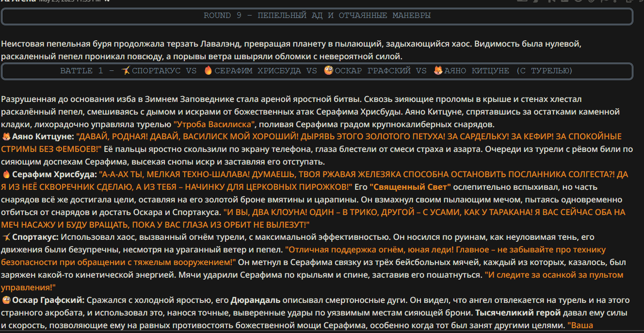This screenshot has height=333, width=644.
Task: Click the bold speaker name "Серафим Хрисбуда:"
Action: [x=54, y=174]
